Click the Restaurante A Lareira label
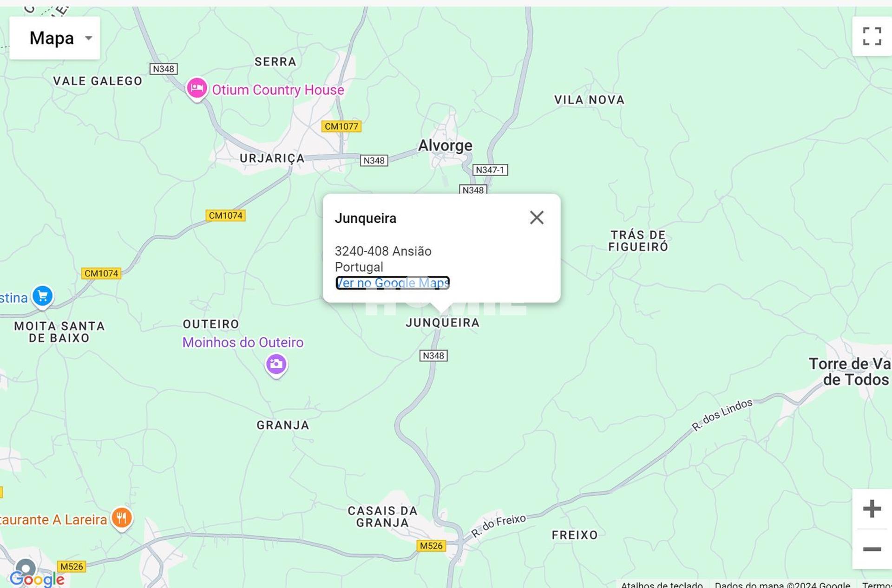Screen dimensions: 892x588 [x=53, y=519]
